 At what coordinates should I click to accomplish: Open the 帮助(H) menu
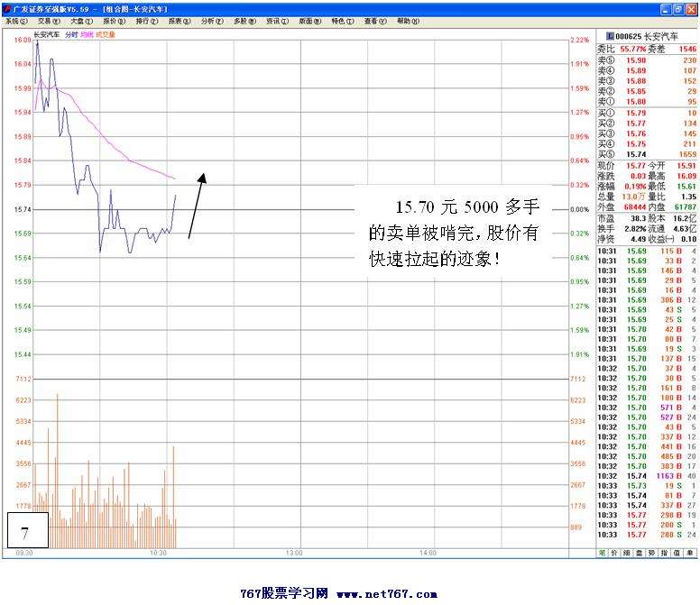pyautogui.click(x=405, y=21)
